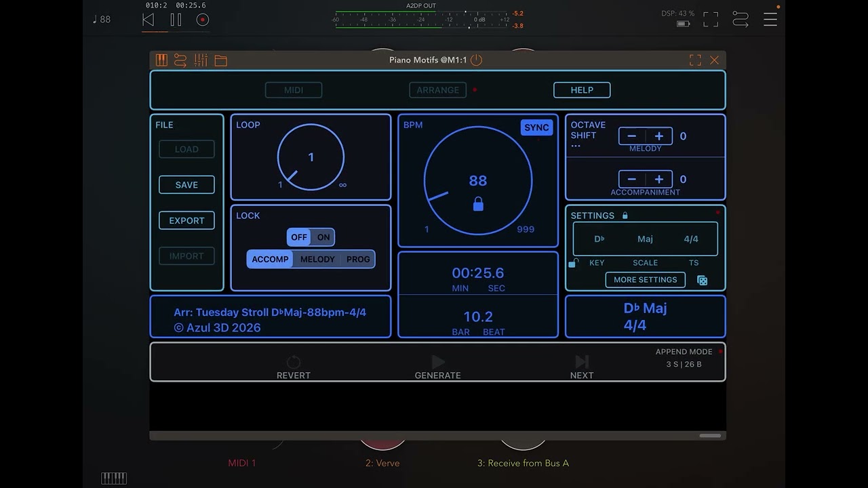Click the NEXT skip button
868x488 pixels.
[x=582, y=368]
